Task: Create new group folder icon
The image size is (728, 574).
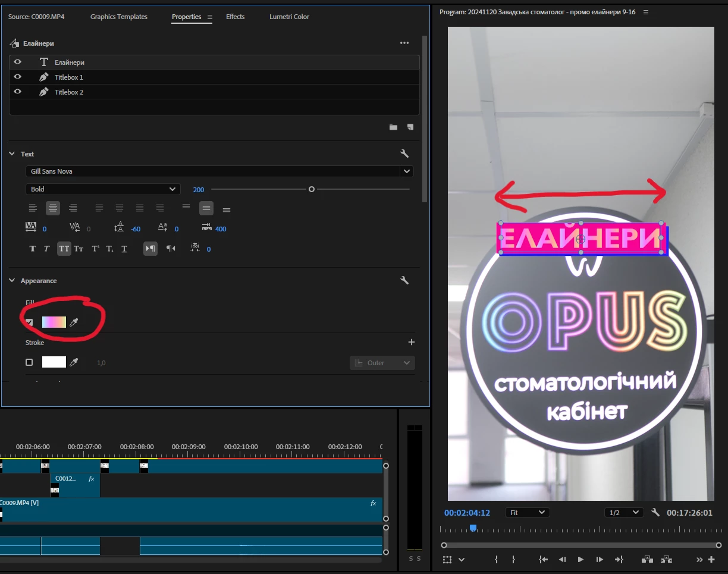Action: click(393, 127)
